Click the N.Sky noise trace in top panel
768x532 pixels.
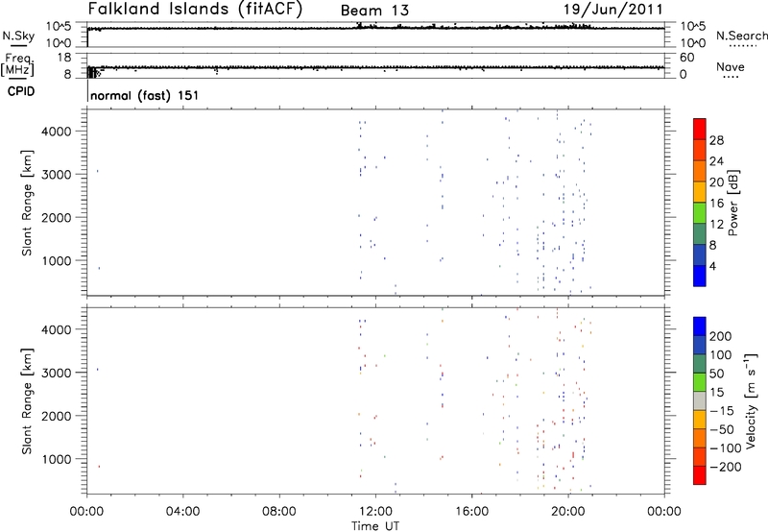[375, 28]
